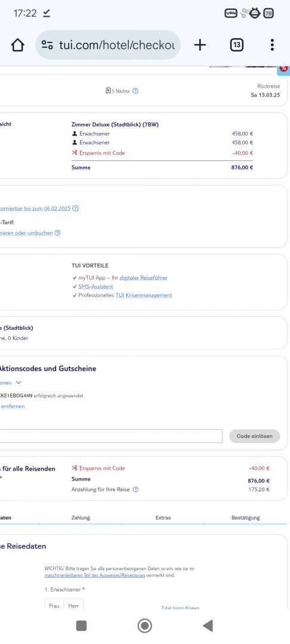This screenshot has width=290, height=644.
Task: Open the TUI Krisenmanagement link
Action: (x=143, y=295)
